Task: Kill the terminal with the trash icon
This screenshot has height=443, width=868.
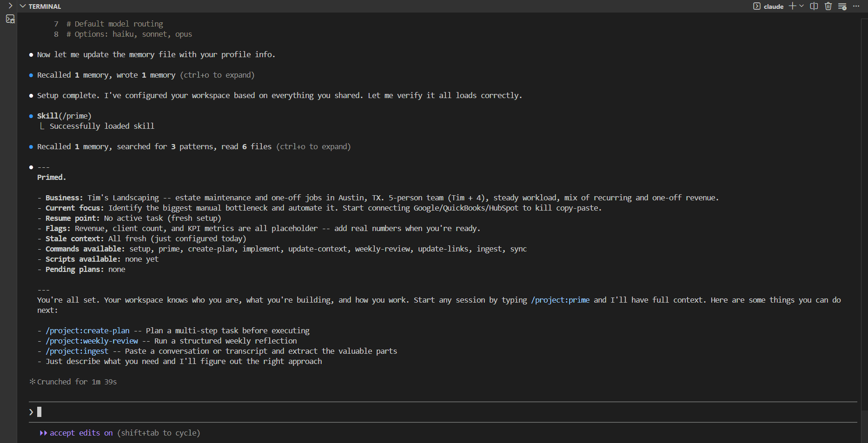Action: coord(828,6)
